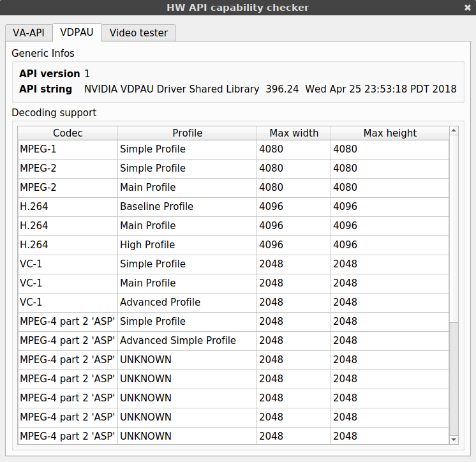
Task: Sort by the Codec column header
Action: point(68,133)
